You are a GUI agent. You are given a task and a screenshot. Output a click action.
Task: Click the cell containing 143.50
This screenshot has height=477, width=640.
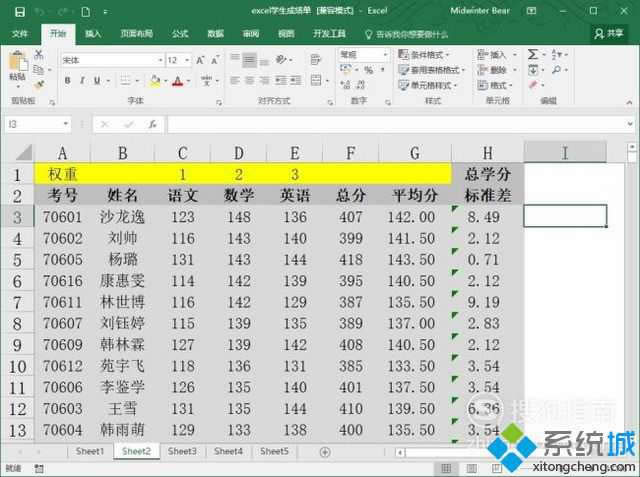[x=411, y=260]
